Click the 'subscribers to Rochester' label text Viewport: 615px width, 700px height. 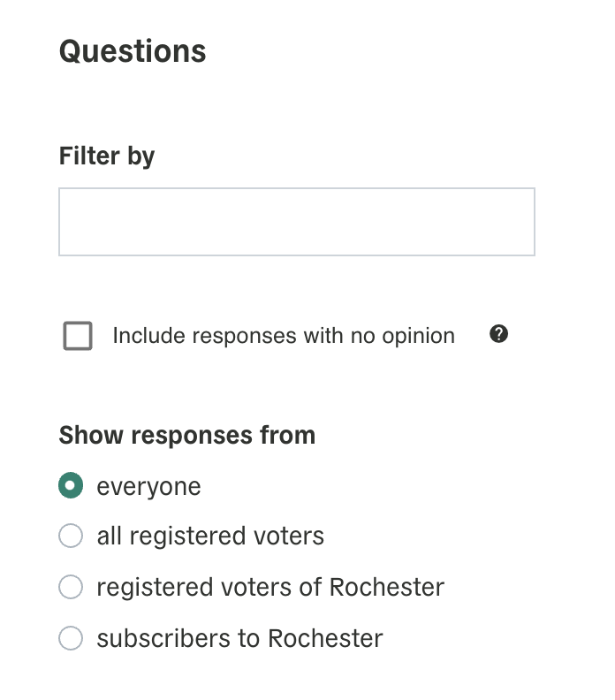tap(240, 638)
